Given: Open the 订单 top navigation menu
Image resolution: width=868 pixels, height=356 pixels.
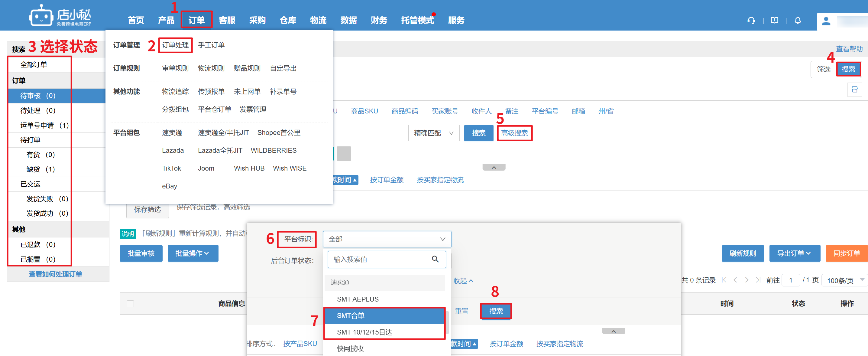Looking at the screenshot, I should coord(196,20).
